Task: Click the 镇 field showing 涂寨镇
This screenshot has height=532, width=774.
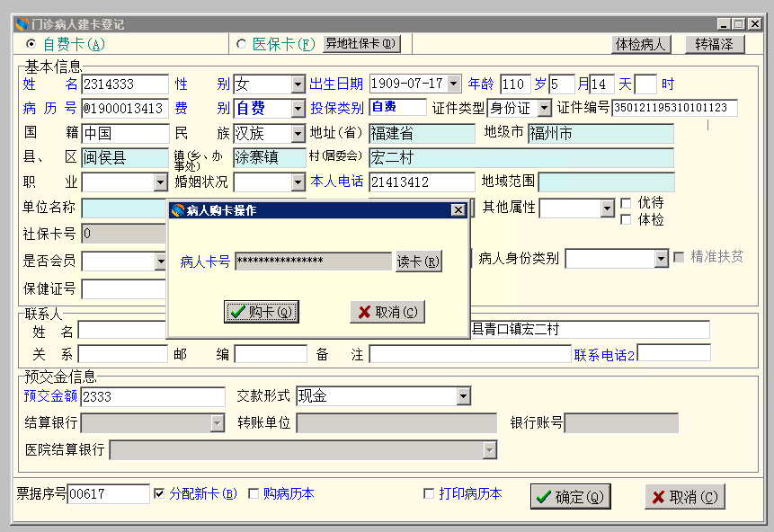Action: click(270, 158)
